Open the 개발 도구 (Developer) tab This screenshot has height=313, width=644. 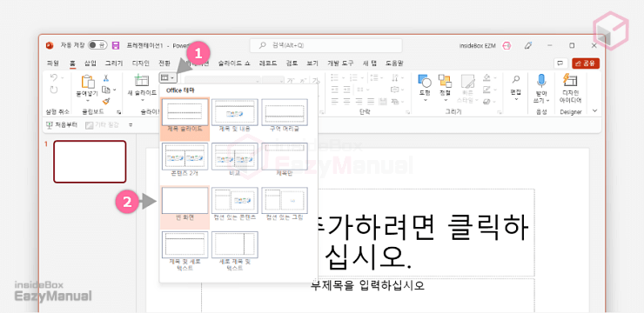[340, 63]
